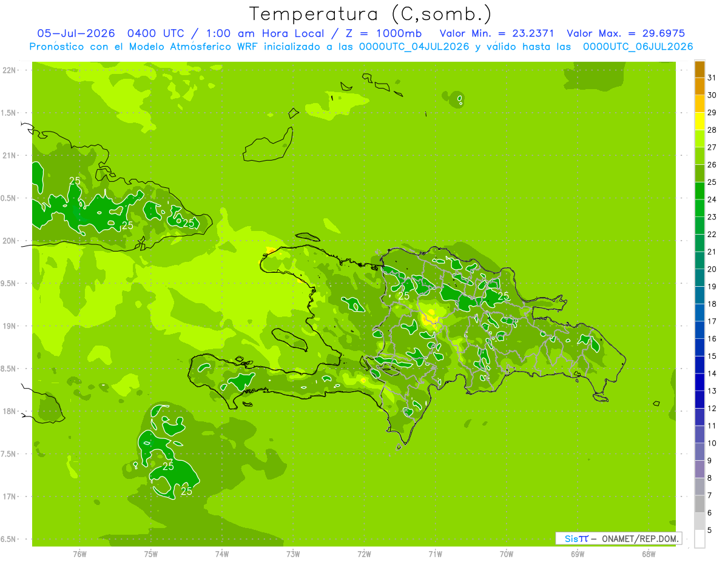Select the "Z = 1000mb" level label
Image resolution: width=728 pixels, height=562 pixels.
[383, 33]
